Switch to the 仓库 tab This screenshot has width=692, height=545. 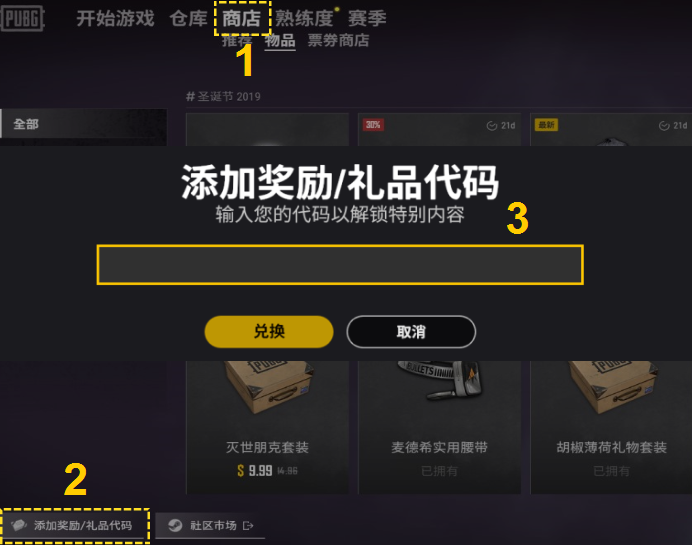(x=188, y=19)
